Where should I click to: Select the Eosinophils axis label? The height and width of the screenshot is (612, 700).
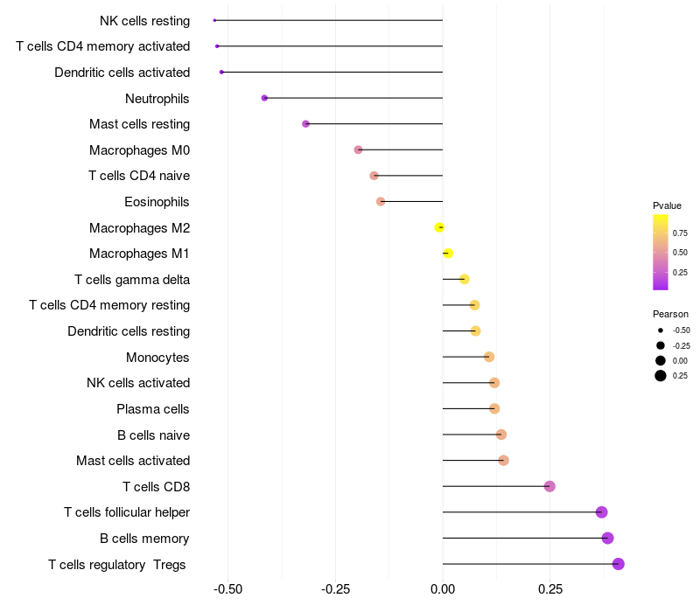157,202
